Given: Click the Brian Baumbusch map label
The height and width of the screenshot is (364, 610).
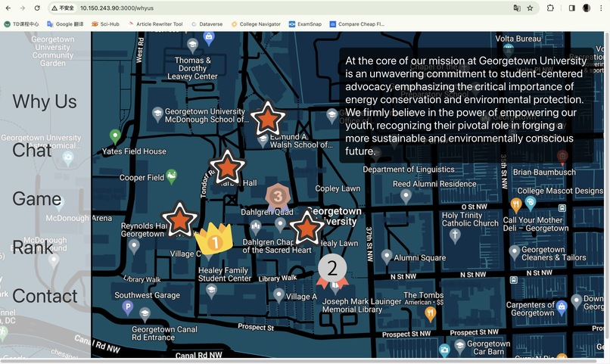Looking at the screenshot, I should [x=544, y=172].
